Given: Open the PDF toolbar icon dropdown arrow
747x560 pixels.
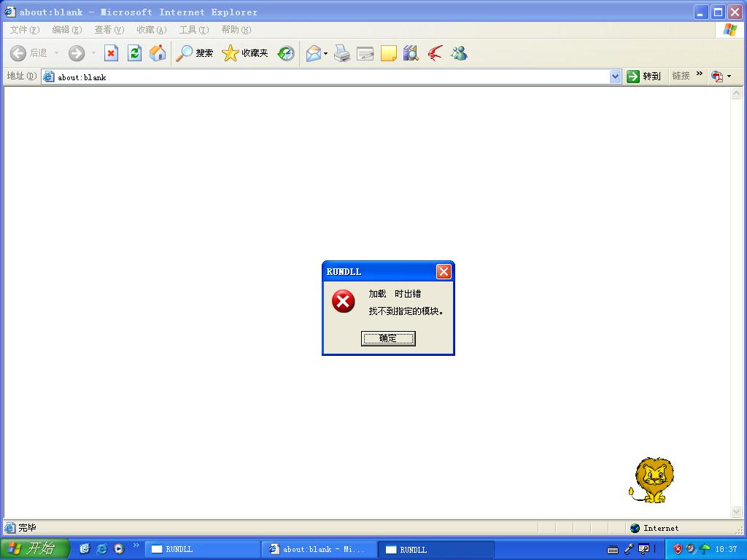Looking at the screenshot, I should pyautogui.click(x=729, y=76).
